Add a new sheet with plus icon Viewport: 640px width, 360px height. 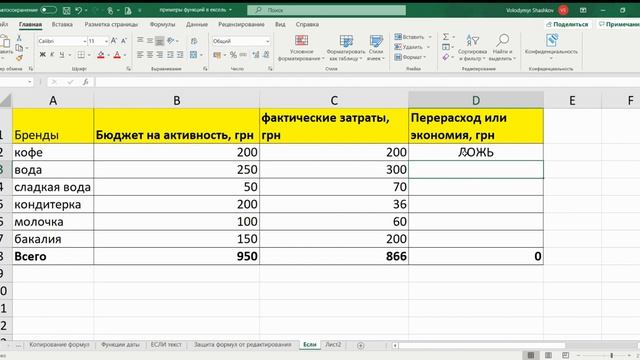360,345
